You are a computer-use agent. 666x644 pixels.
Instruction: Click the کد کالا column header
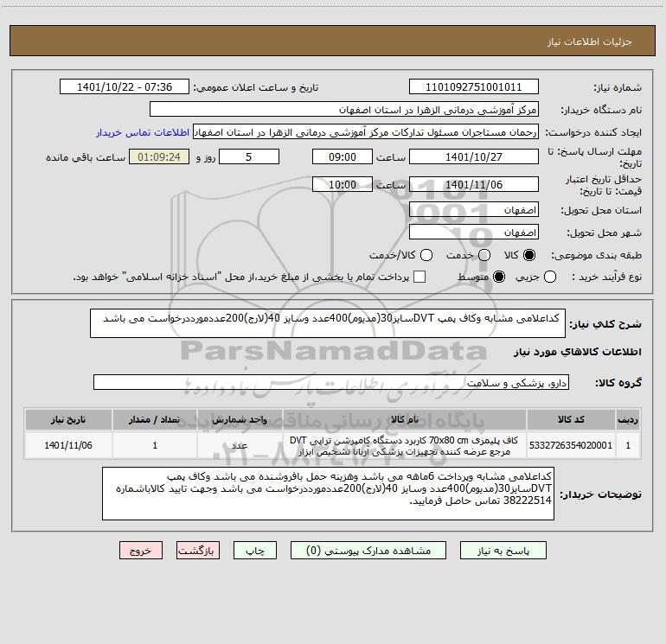(571, 419)
